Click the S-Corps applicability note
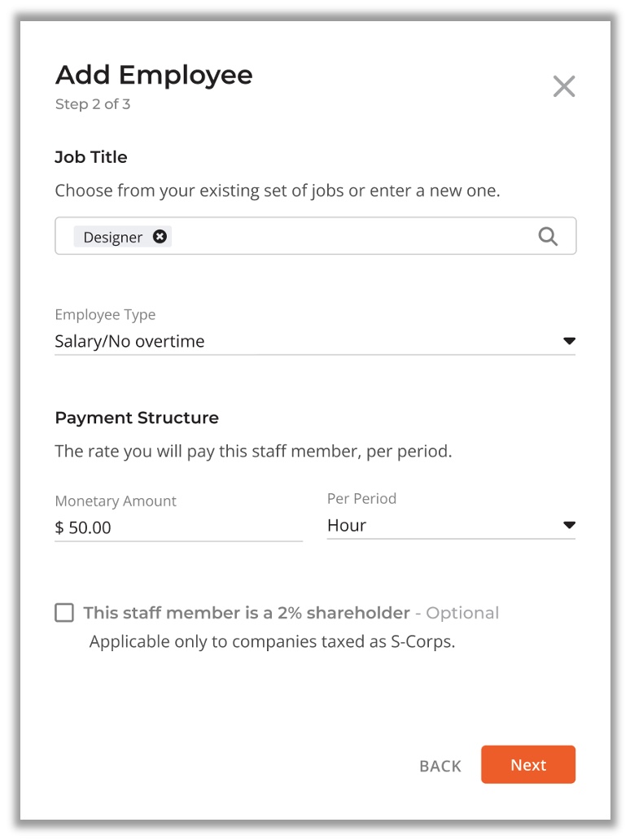The height and width of the screenshot is (840, 630). [x=272, y=641]
